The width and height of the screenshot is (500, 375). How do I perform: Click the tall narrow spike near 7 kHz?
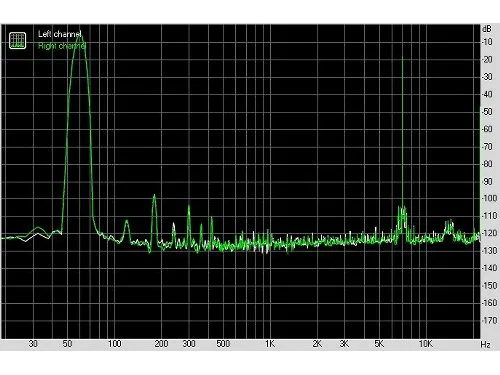(403, 133)
